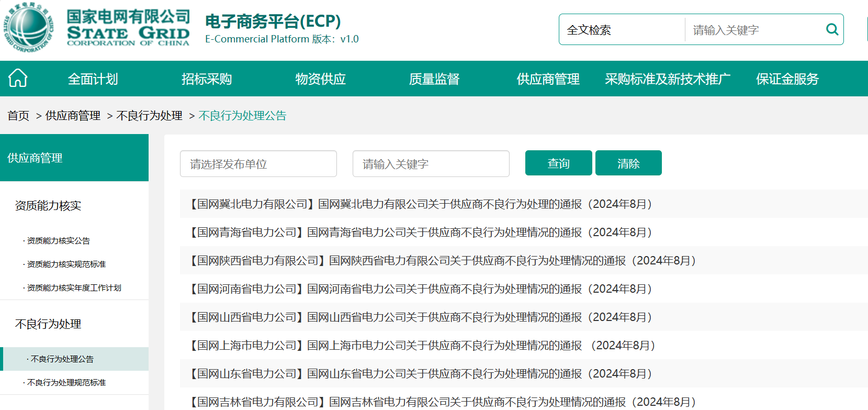Expand 资质能力核实 sidebar section
This screenshot has height=410, width=868.
pos(48,206)
